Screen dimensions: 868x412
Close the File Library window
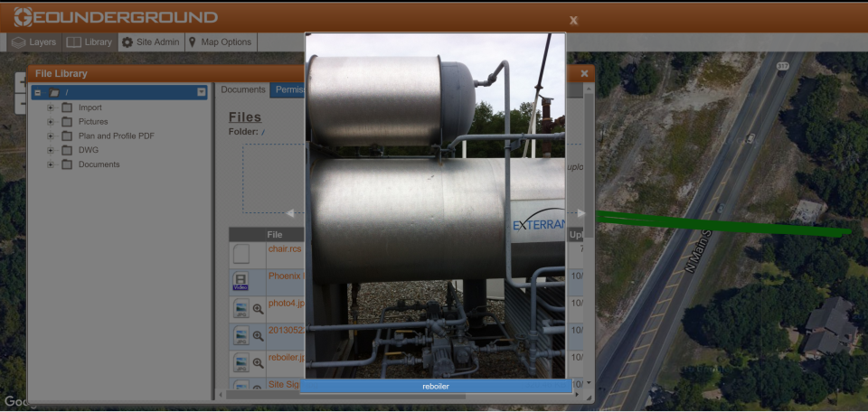[x=585, y=73]
